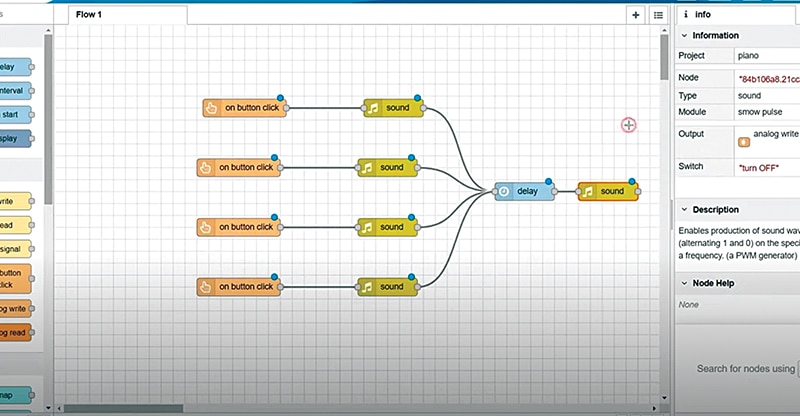Click the music note icon on the bottommost sound node
Viewport: 800px width, 416px height.
coord(367,287)
